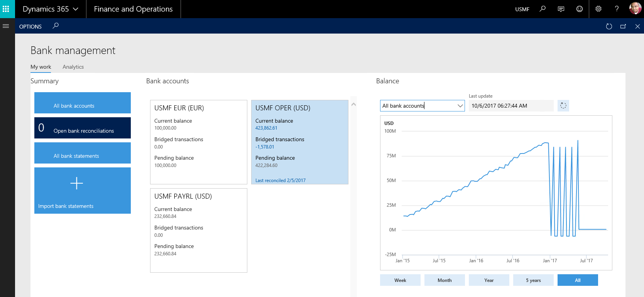Image resolution: width=644 pixels, height=297 pixels.
Task: Click the 423,862.61 current balance link
Action: 266,128
